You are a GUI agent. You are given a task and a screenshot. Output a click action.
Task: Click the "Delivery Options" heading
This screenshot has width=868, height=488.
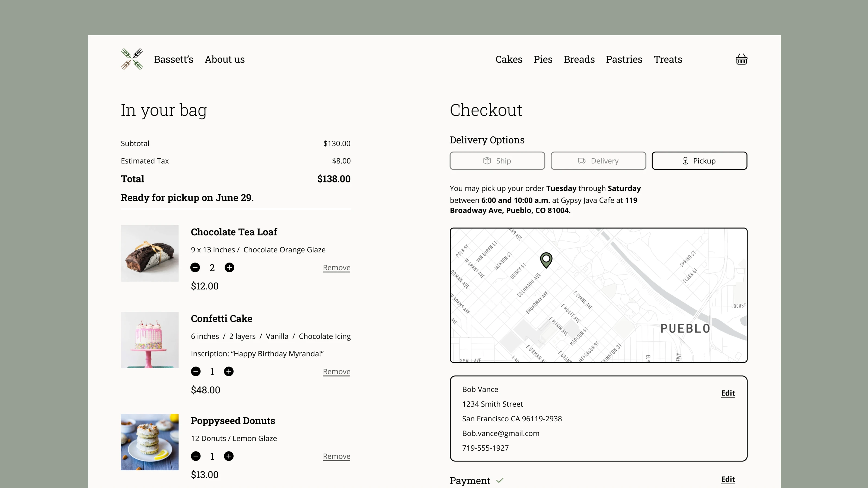tap(487, 140)
